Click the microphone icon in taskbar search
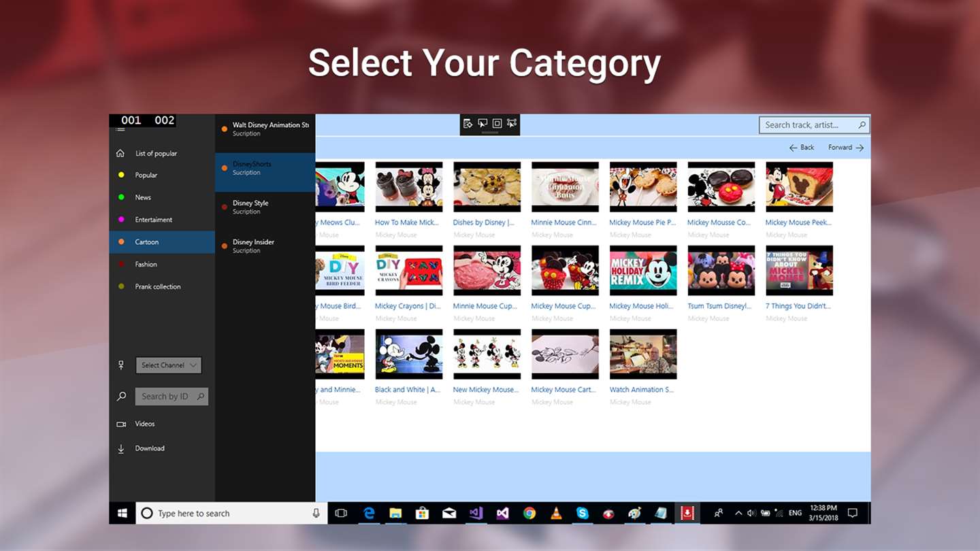980x551 pixels. (x=316, y=514)
